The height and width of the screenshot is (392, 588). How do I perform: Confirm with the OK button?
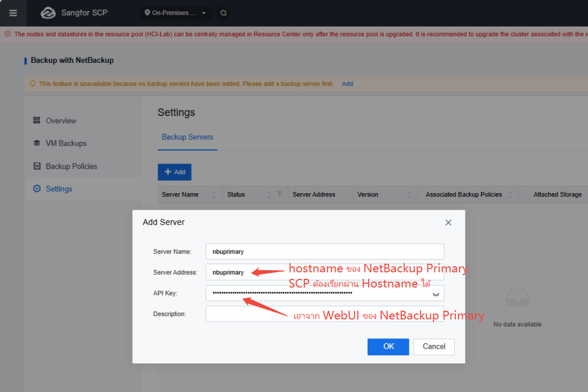[388, 347]
